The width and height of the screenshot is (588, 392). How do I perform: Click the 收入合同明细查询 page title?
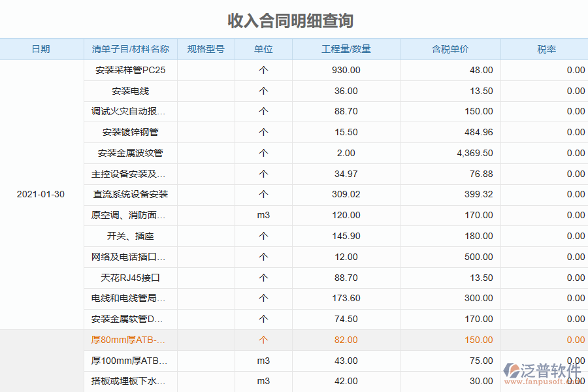point(294,21)
